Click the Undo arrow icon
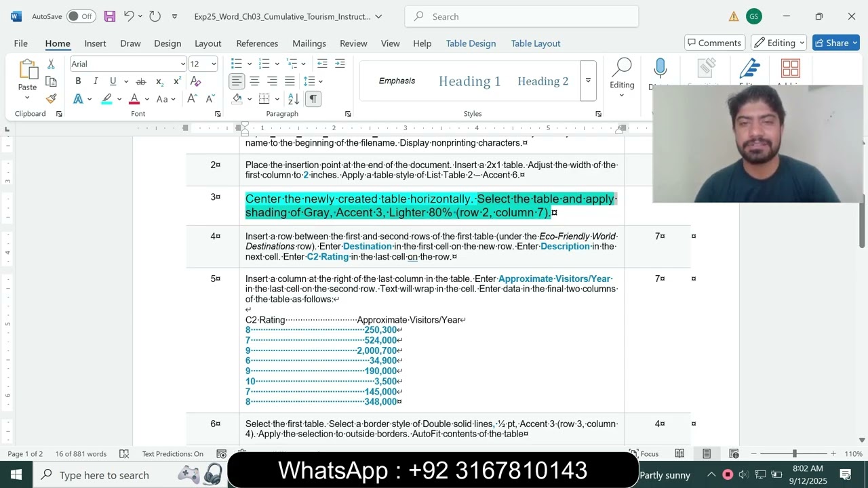868x488 pixels. pyautogui.click(x=129, y=16)
